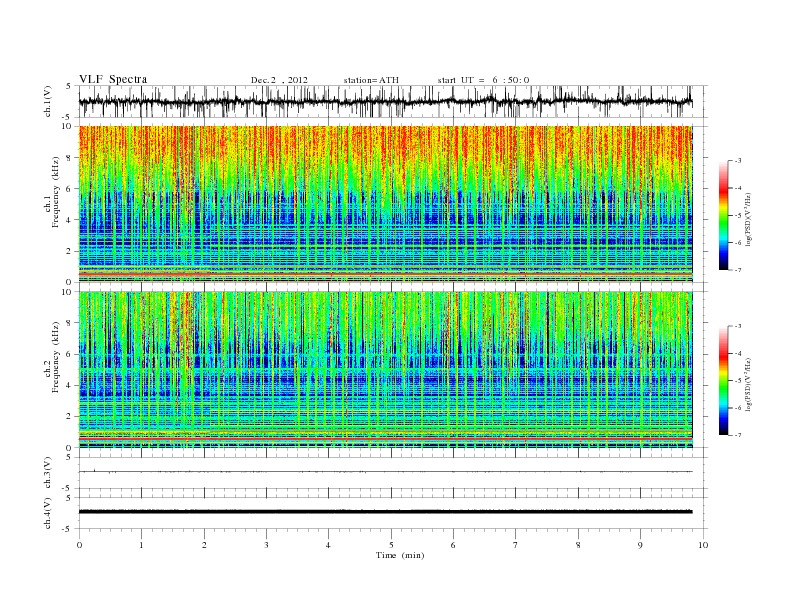
Task: Click the ch.4 thick black waveform trace
Action: coord(385,512)
